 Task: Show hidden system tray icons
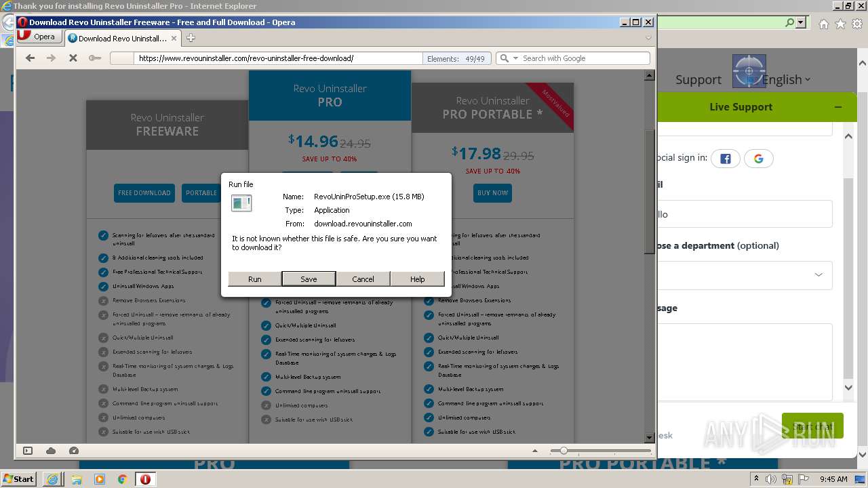(757, 479)
